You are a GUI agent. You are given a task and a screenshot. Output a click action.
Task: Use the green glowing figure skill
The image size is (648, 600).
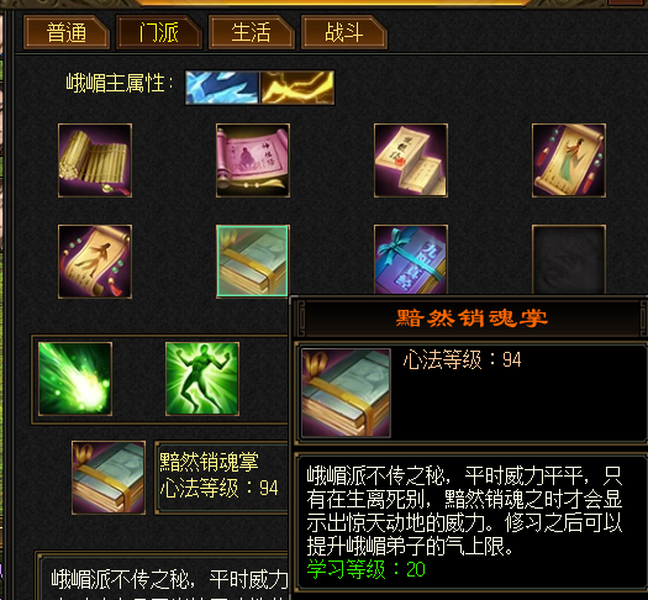tap(202, 379)
